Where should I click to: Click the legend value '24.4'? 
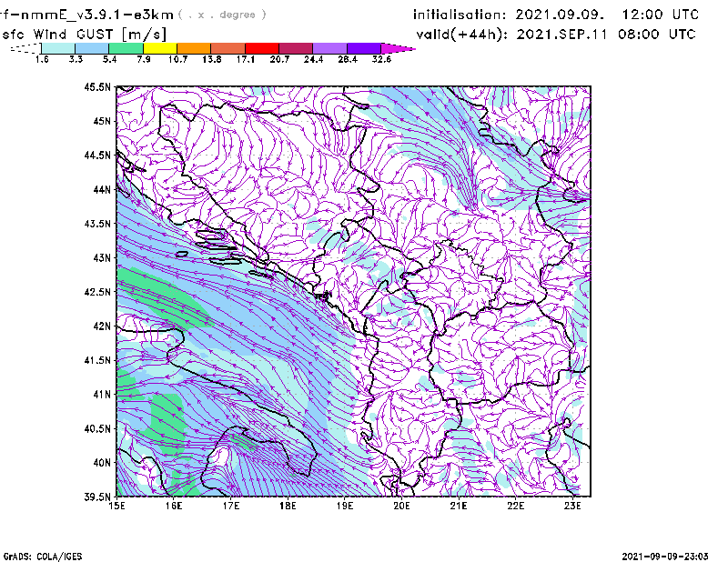(313, 59)
